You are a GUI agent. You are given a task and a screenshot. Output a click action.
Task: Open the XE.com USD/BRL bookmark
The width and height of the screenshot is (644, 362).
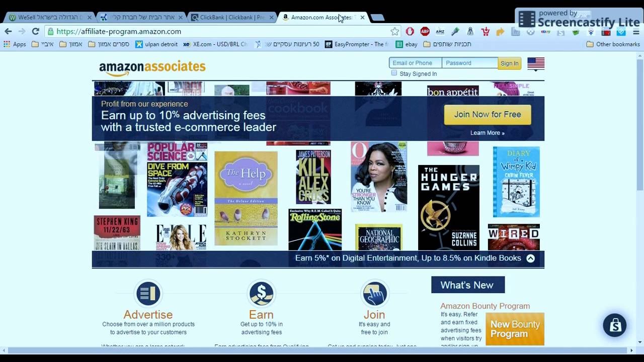[x=215, y=44]
